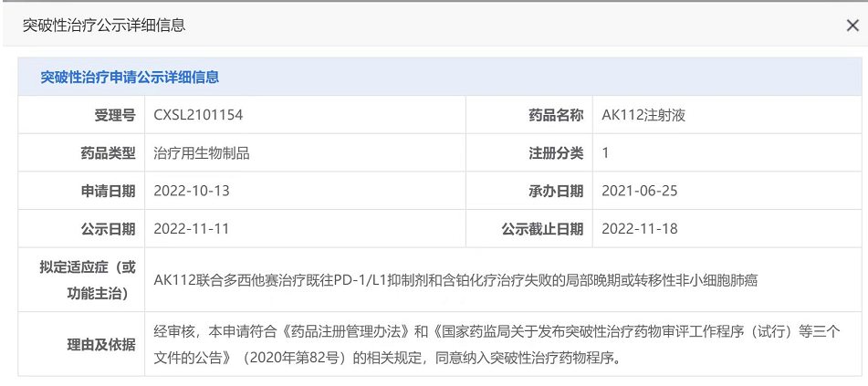The height and width of the screenshot is (386, 868).
Task: Click the publication deadline 2022-11-18
Action: (640, 229)
